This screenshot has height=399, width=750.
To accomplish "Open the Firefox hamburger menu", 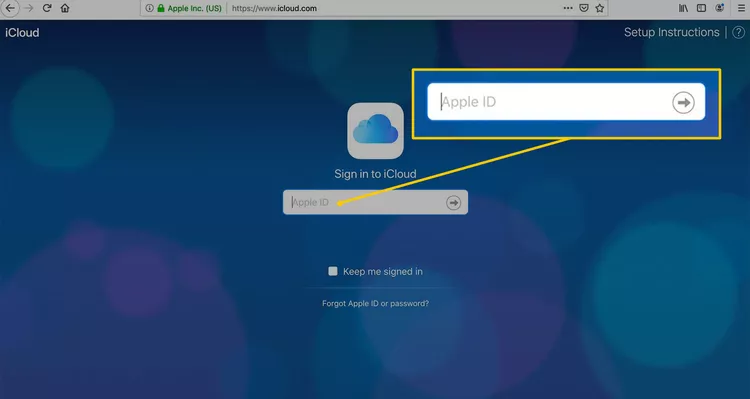I will 741,8.
